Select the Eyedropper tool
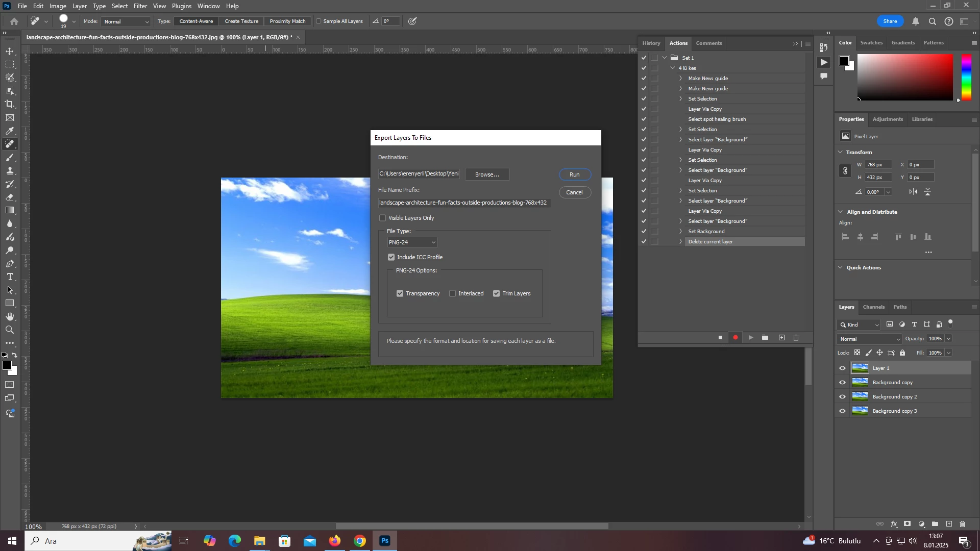This screenshot has width=980, height=551. pyautogui.click(x=10, y=131)
